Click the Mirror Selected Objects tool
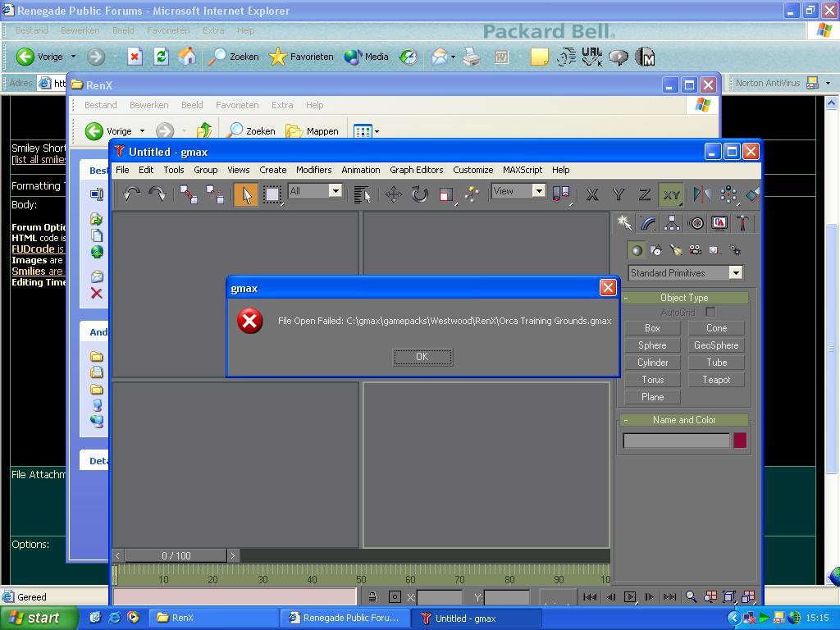Viewport: 840px width, 630px height. click(701, 194)
